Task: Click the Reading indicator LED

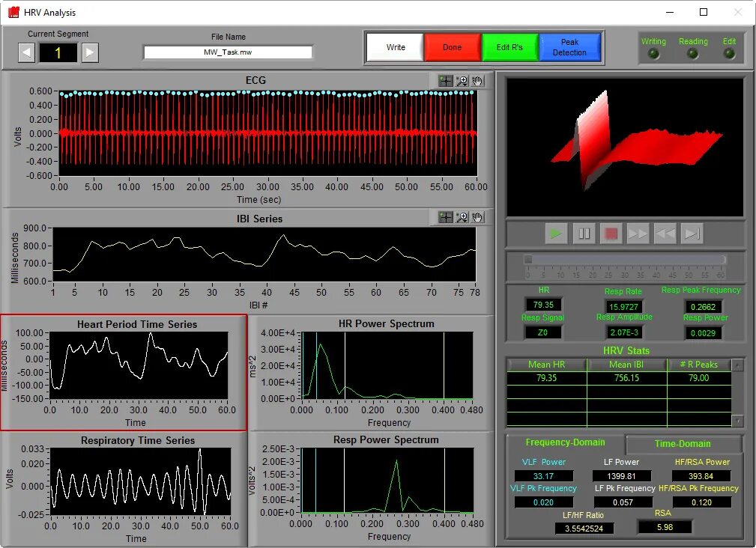Action: tap(693, 54)
